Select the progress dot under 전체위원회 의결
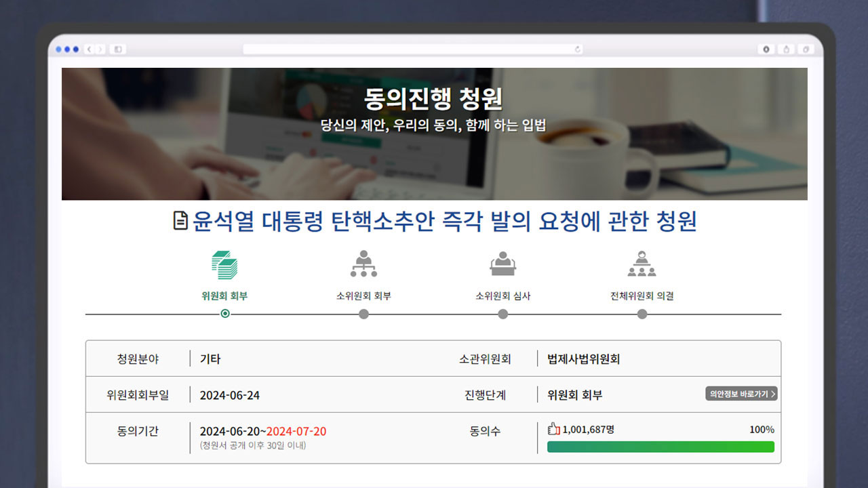The height and width of the screenshot is (488, 868). tap(642, 314)
